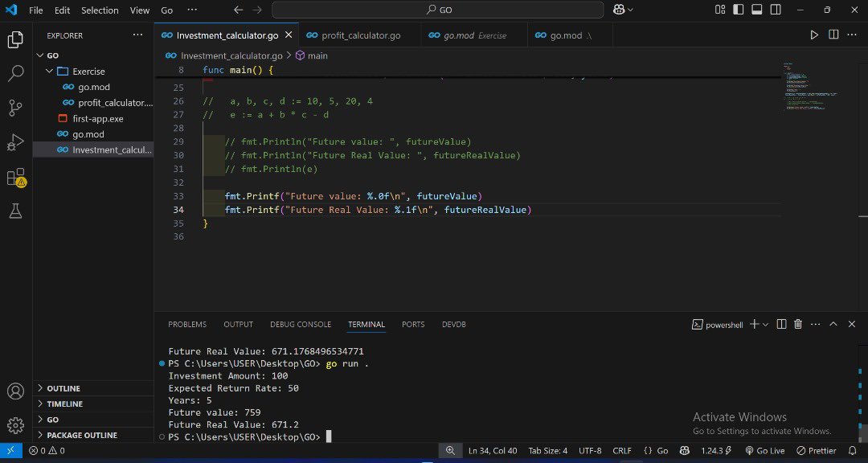Toggle notifications via the bell icon
This screenshot has height=463, width=868.
(854, 450)
